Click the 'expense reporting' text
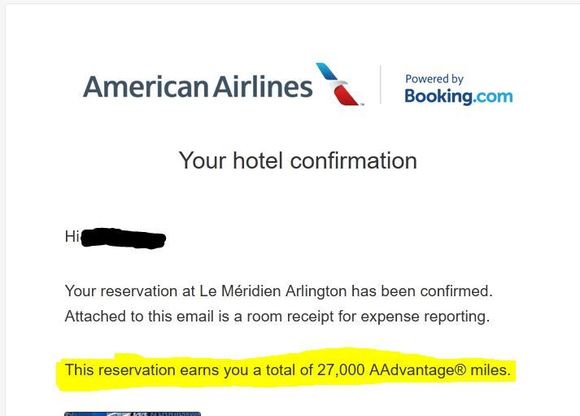Viewport: 580px width, 416px height. coord(425,317)
